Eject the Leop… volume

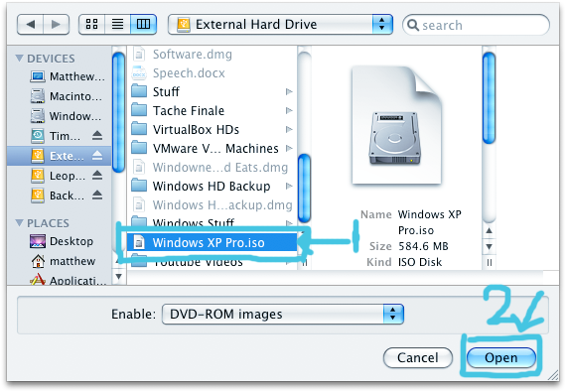coord(97,176)
